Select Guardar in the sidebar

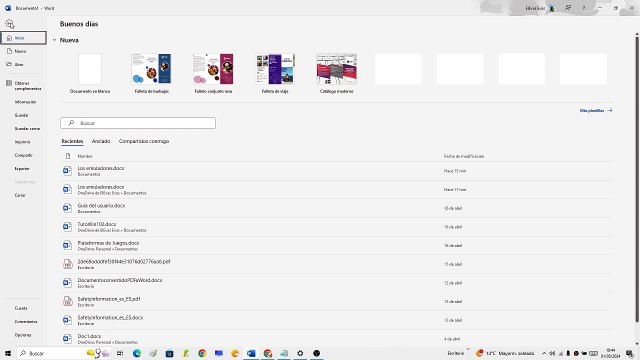[22, 116]
